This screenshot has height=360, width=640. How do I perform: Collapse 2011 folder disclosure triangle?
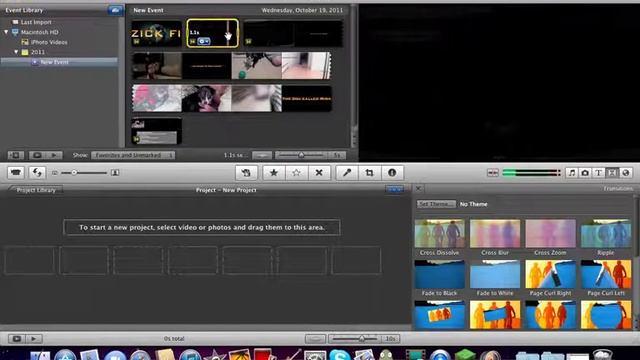pos(16,52)
